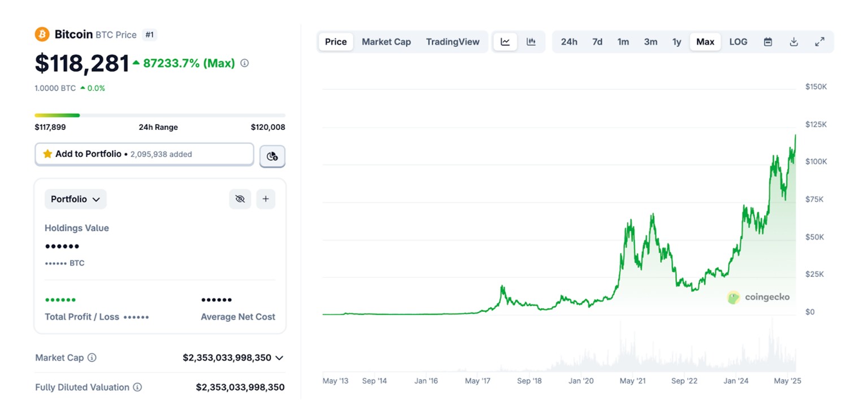Image resolution: width=868 pixels, height=418 pixels.
Task: Open the portfolio pie chart icon button
Action: [x=272, y=156]
